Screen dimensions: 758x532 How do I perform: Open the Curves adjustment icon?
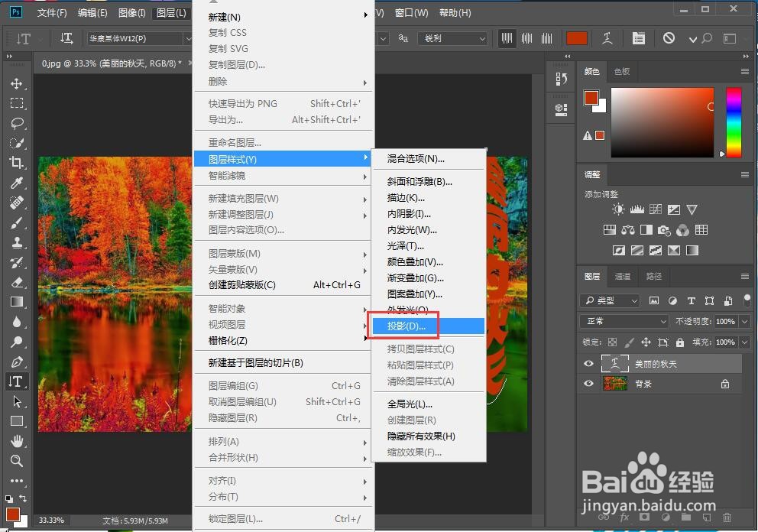click(655, 209)
